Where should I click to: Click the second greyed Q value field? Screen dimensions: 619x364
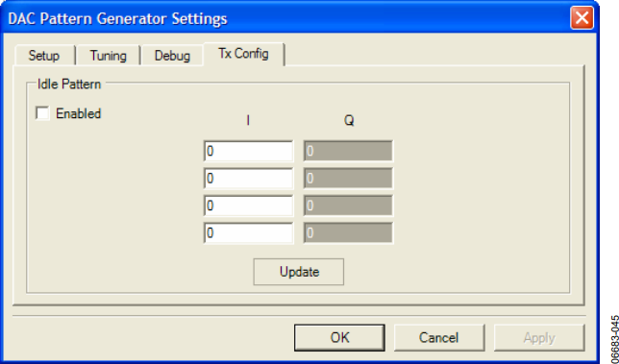click(x=348, y=179)
